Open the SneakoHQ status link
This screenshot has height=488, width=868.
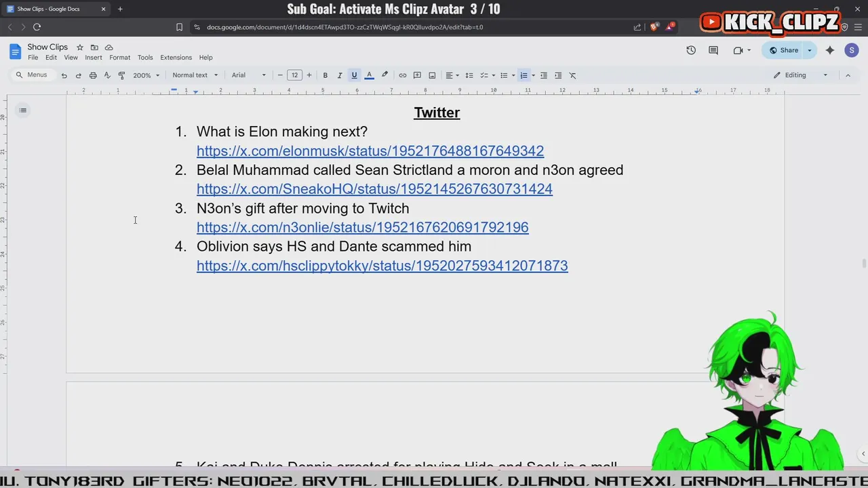(x=374, y=189)
